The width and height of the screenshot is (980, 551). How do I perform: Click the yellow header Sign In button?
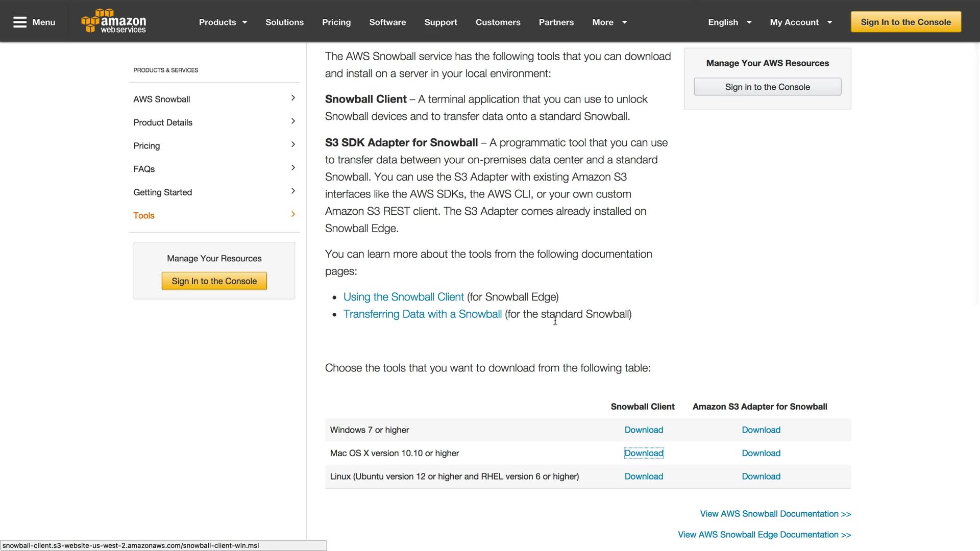tap(905, 22)
